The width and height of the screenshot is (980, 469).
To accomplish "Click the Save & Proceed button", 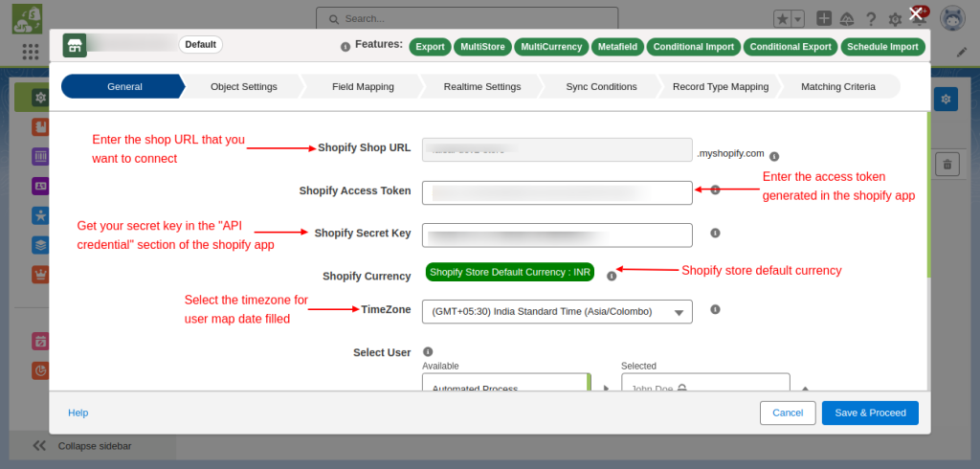I will coord(870,413).
